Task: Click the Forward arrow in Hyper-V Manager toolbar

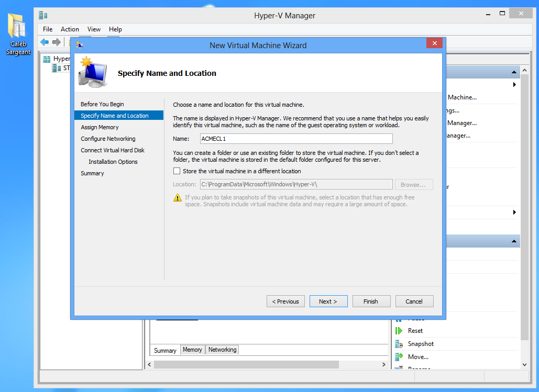Action: [57, 42]
